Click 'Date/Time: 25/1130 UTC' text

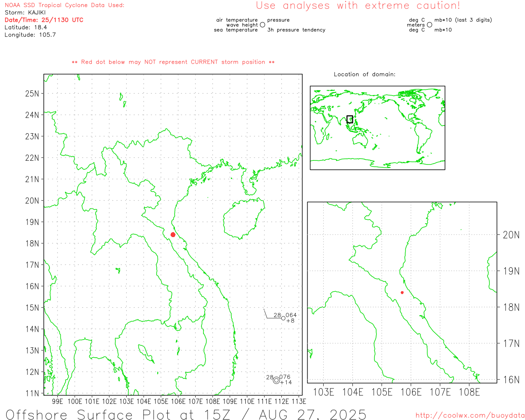pos(44,20)
